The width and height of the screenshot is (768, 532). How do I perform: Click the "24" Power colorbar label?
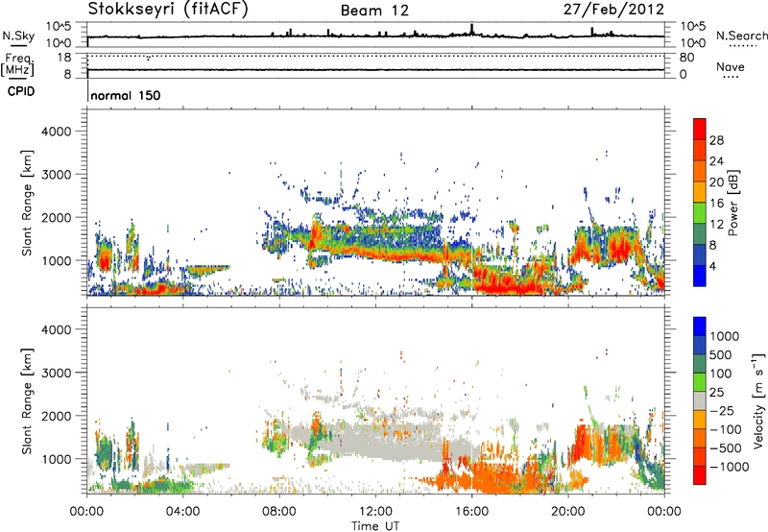pyautogui.click(x=716, y=161)
